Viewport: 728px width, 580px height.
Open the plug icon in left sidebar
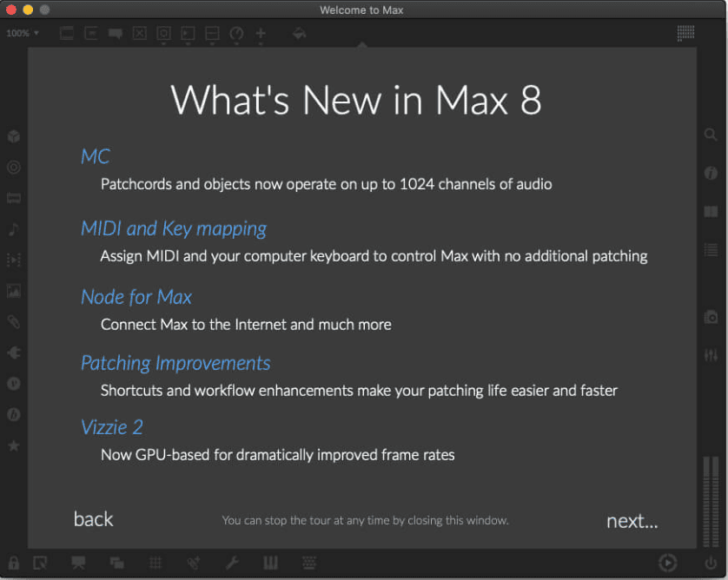pyautogui.click(x=13, y=353)
